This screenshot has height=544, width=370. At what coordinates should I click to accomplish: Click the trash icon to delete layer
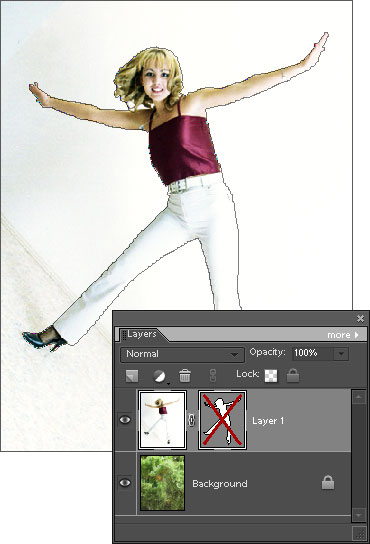pos(185,376)
